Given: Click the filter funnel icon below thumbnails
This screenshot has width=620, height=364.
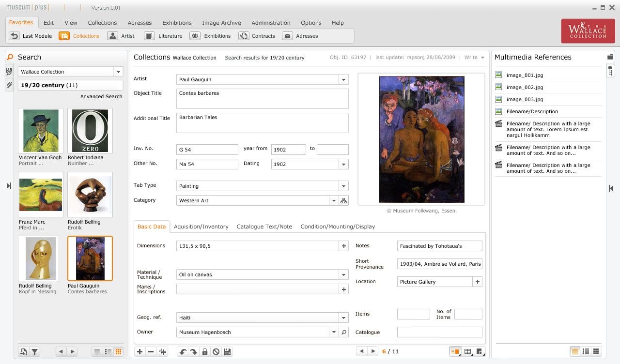Looking at the screenshot, I should pyautogui.click(x=35, y=352).
